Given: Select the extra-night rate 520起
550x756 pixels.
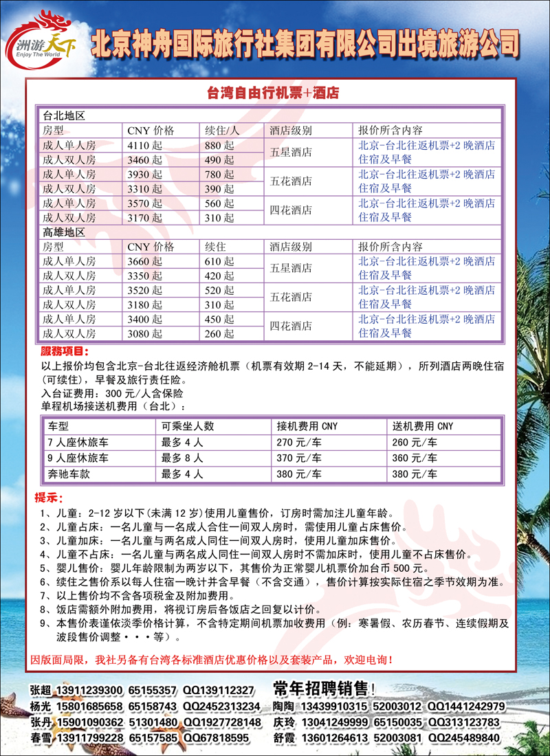Looking at the screenshot, I should [x=219, y=290].
